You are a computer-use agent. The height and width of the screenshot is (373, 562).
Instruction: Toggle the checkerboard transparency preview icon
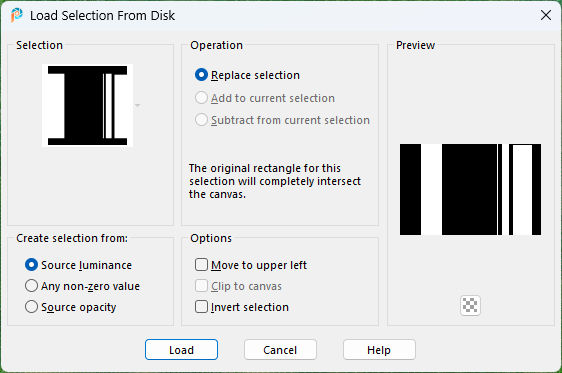pyautogui.click(x=470, y=306)
